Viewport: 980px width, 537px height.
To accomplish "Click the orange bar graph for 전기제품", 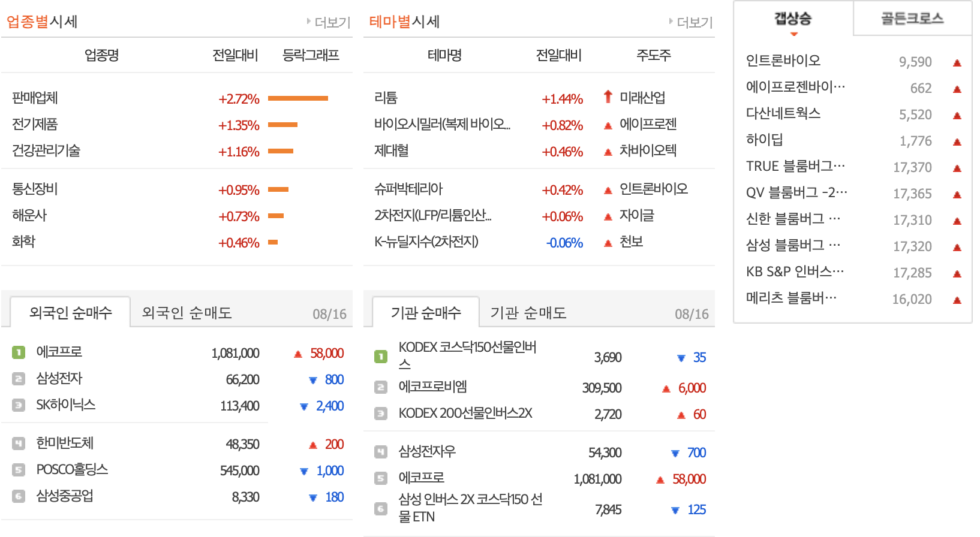I will [x=283, y=125].
